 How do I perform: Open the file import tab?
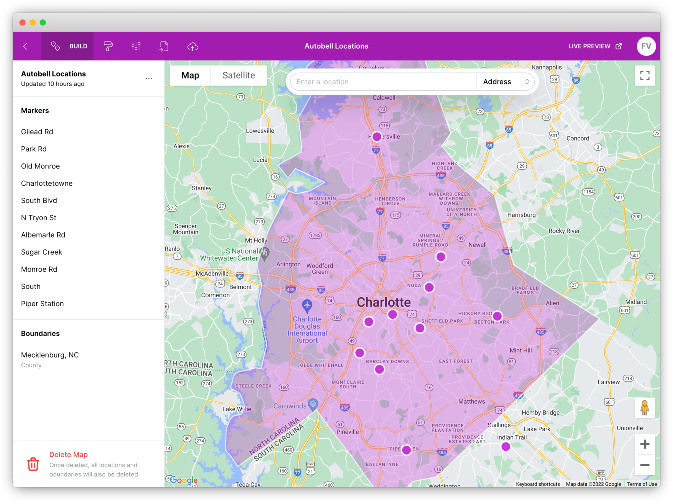(164, 46)
